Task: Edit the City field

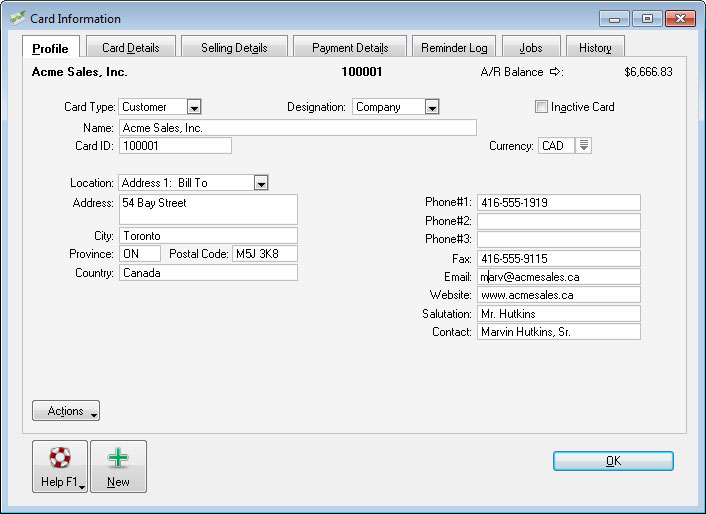Action: click(x=208, y=235)
